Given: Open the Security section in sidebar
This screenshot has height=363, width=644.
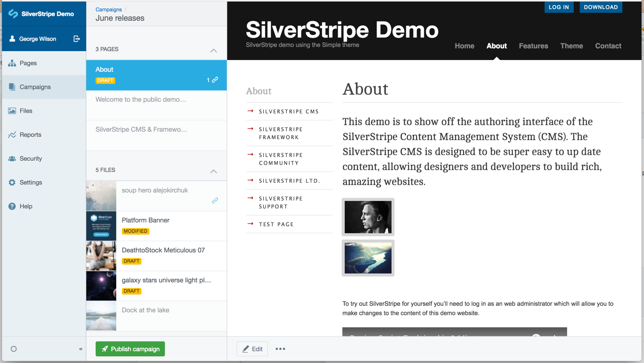Looking at the screenshot, I should coord(30,159).
